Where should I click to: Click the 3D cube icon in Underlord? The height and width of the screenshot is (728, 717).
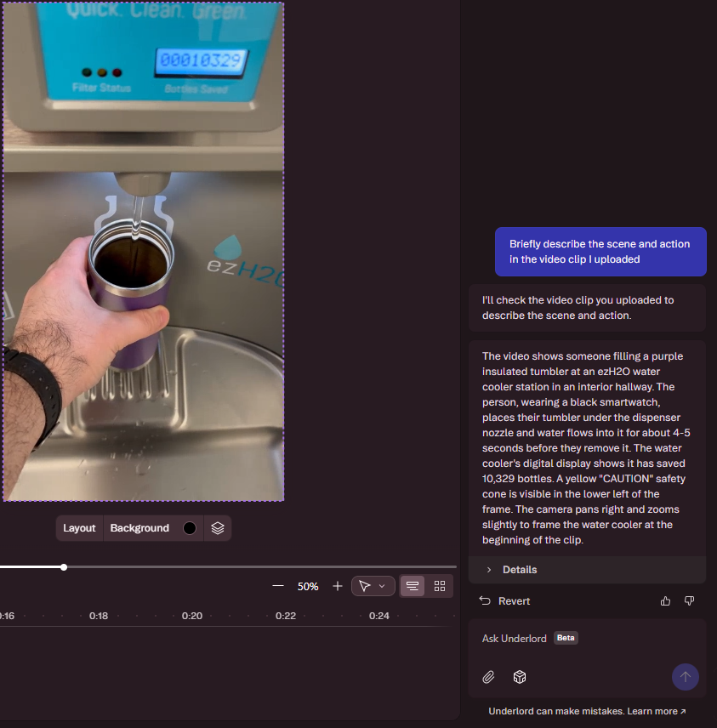(520, 677)
